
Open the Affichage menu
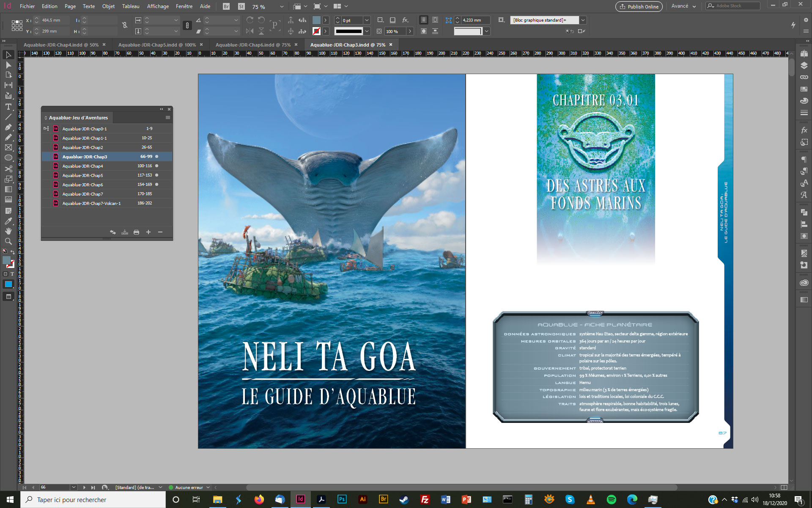coord(158,6)
